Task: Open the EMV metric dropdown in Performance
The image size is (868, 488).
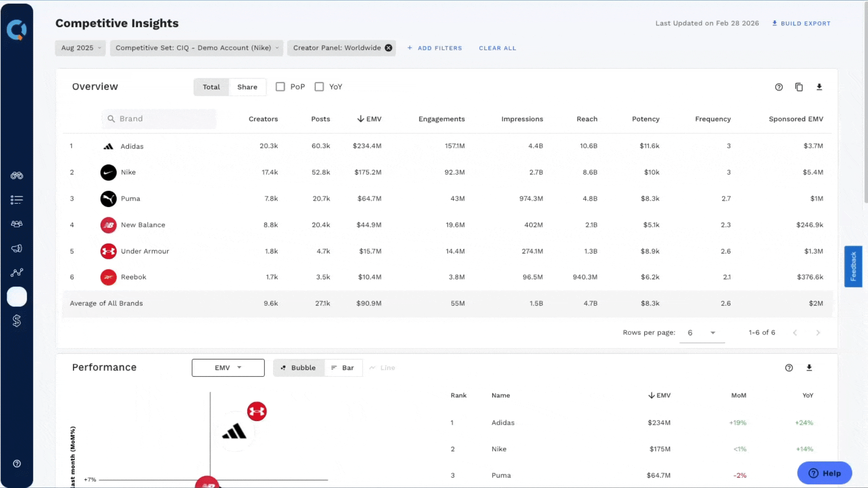Action: (228, 368)
